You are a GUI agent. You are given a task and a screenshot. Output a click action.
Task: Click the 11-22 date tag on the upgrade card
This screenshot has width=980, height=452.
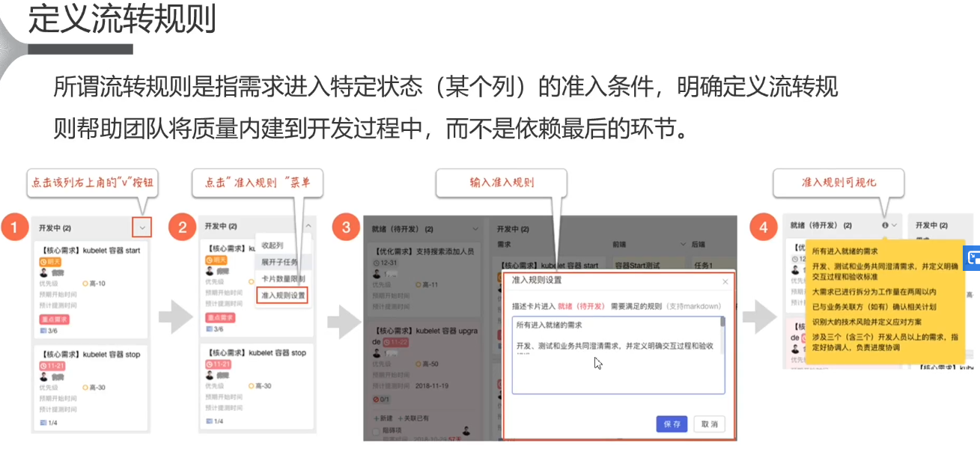tap(396, 342)
